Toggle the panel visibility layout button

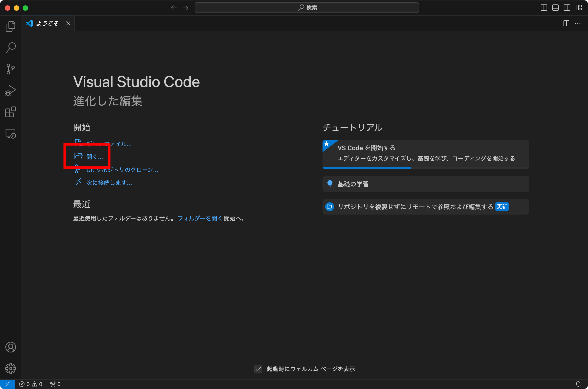(555, 8)
